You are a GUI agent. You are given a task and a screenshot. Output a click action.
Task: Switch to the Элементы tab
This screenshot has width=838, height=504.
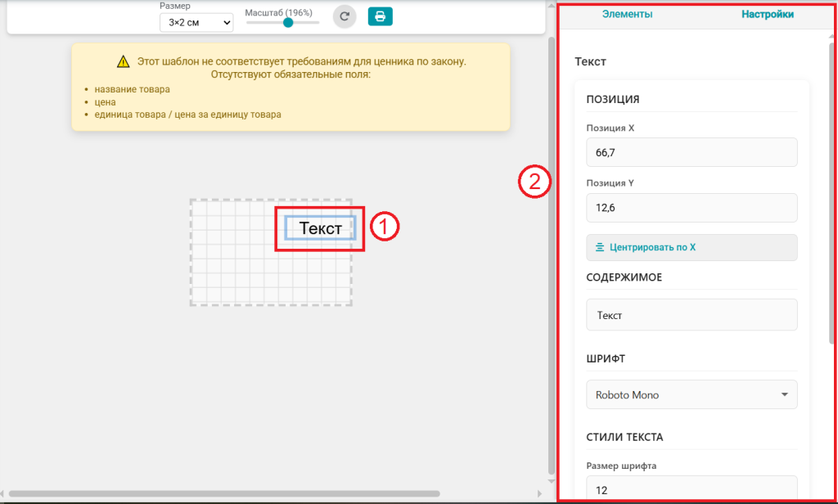pos(628,14)
